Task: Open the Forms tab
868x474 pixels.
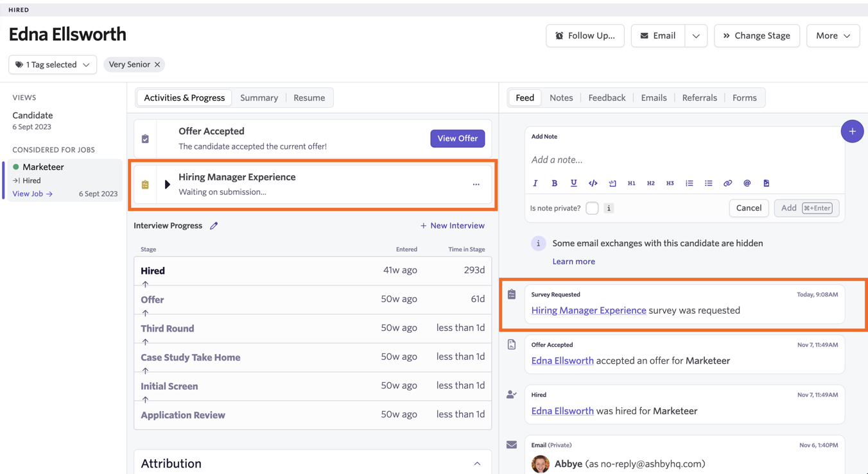Action: point(745,98)
